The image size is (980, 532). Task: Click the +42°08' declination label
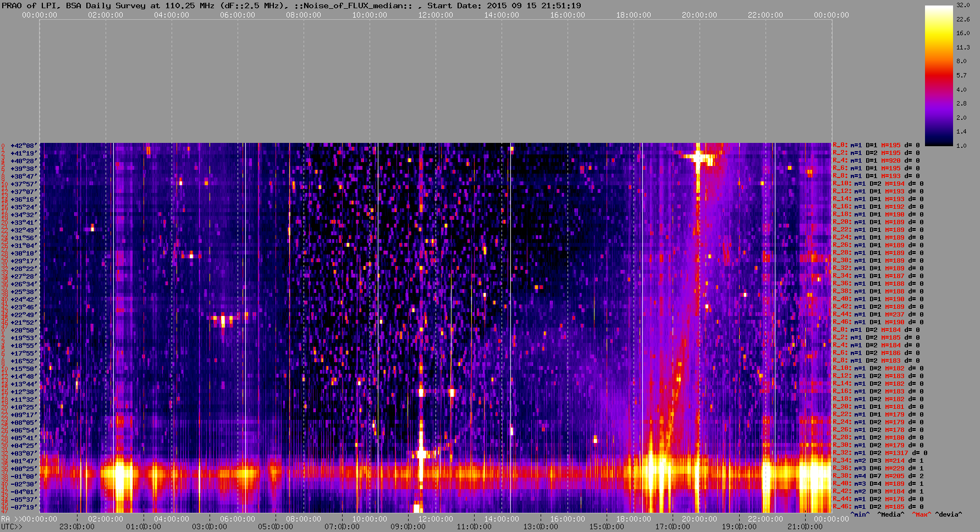click(x=24, y=146)
